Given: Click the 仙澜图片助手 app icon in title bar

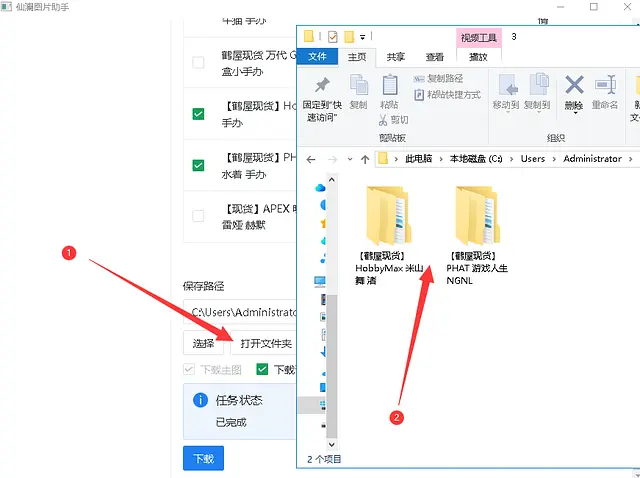Looking at the screenshot, I should (7, 6).
